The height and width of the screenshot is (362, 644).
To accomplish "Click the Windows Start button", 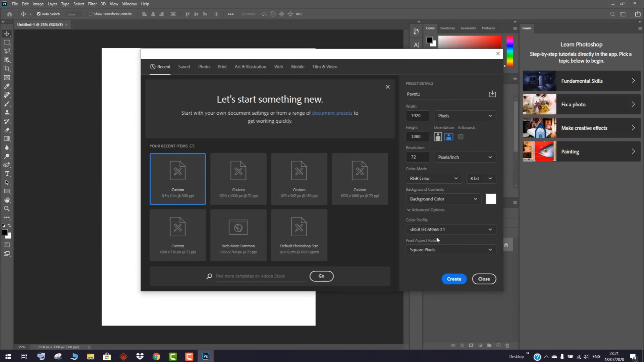I will click(x=8, y=356).
